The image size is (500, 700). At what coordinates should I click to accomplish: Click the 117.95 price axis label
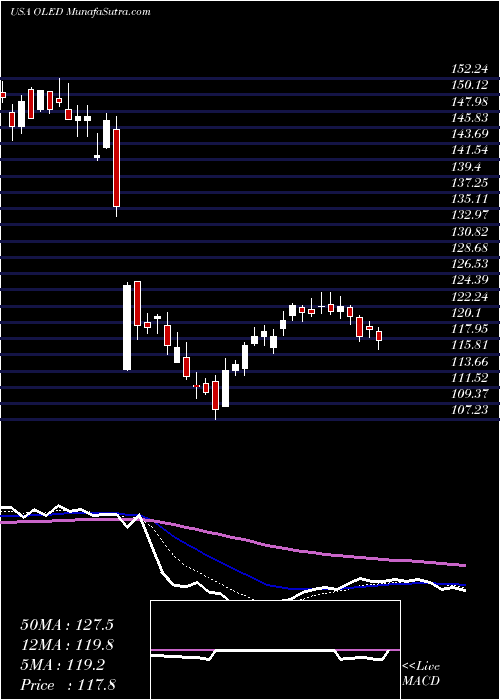coord(470,329)
